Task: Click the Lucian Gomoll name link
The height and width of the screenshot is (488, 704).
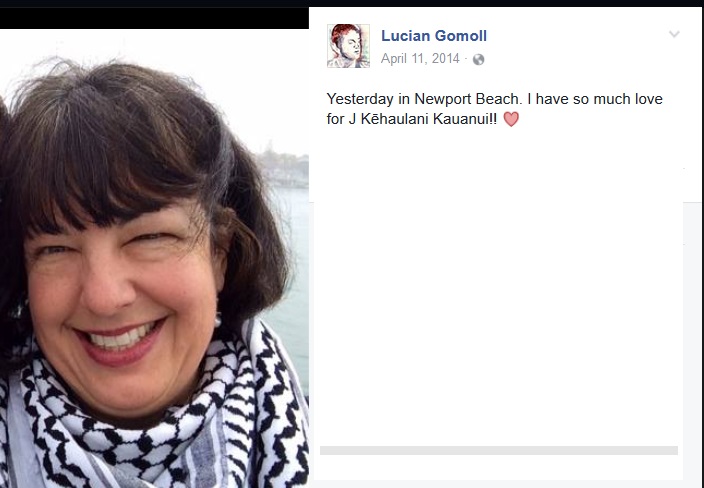Action: click(x=434, y=36)
